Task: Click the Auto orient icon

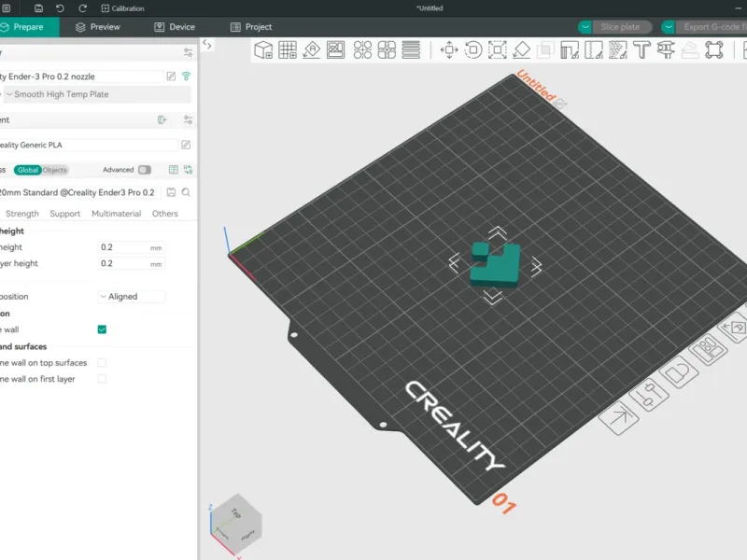Action: click(x=312, y=49)
